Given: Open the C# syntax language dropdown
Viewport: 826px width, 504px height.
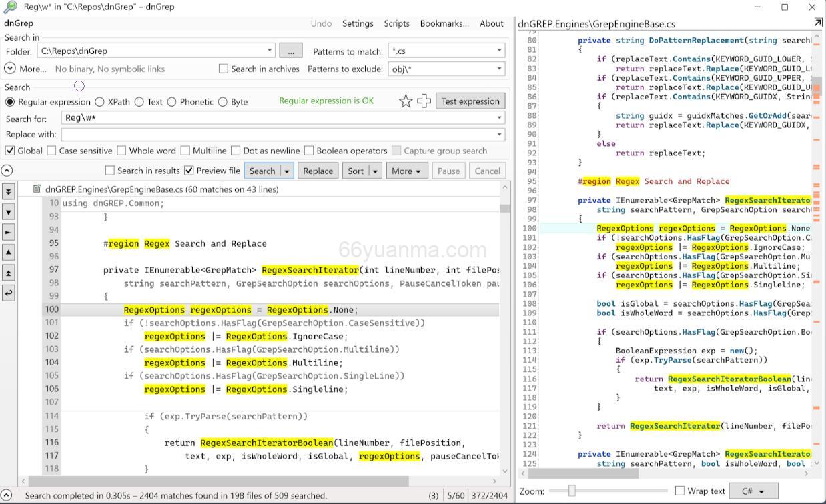Looking at the screenshot, I should point(753,491).
